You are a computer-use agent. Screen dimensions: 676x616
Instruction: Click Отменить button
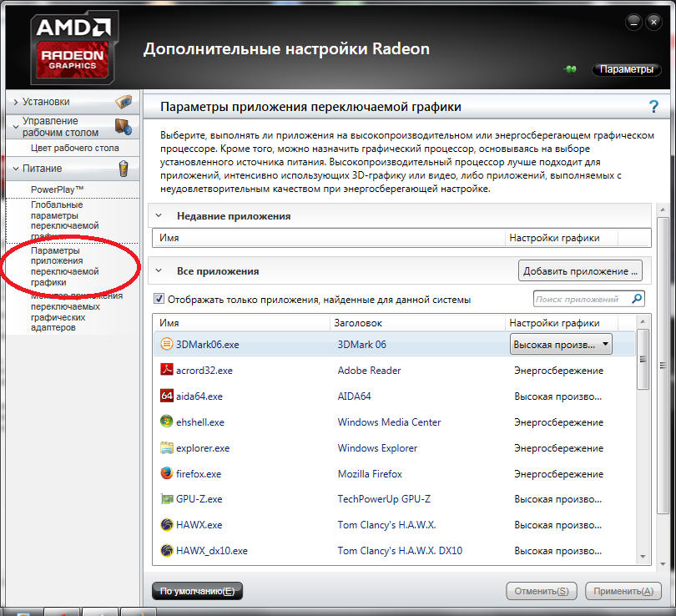coord(542,591)
